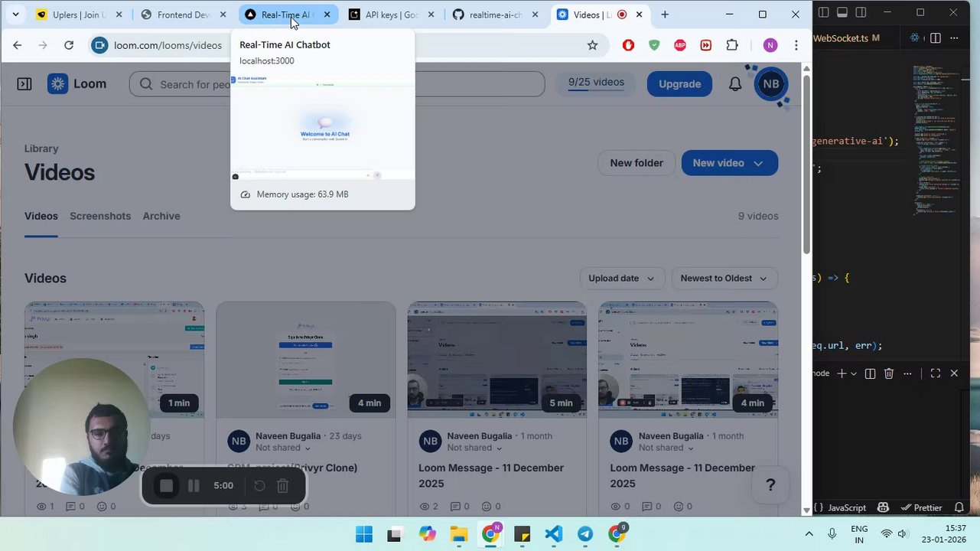Reload the Loom page
The height and width of the screenshot is (551, 980).
pyautogui.click(x=69, y=45)
